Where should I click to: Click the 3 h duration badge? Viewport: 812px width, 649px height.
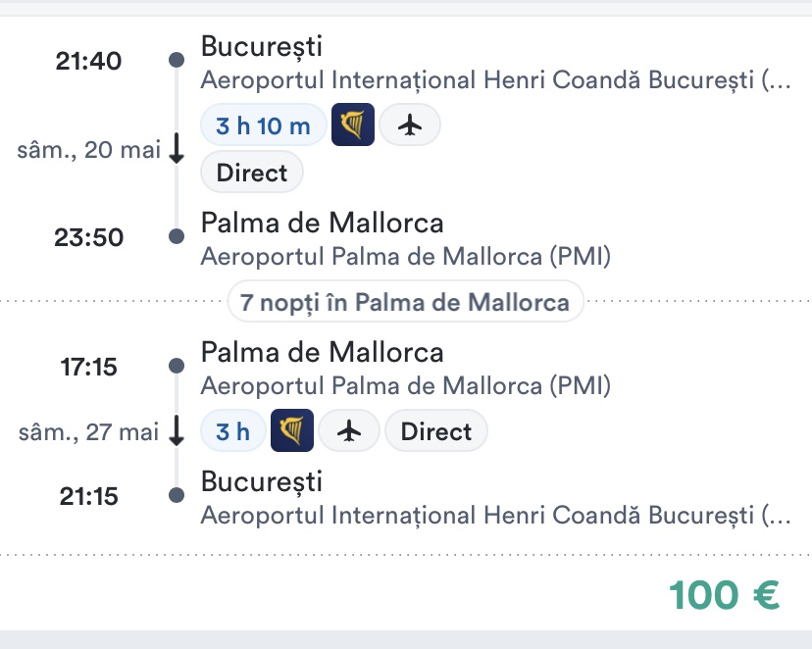(x=232, y=431)
